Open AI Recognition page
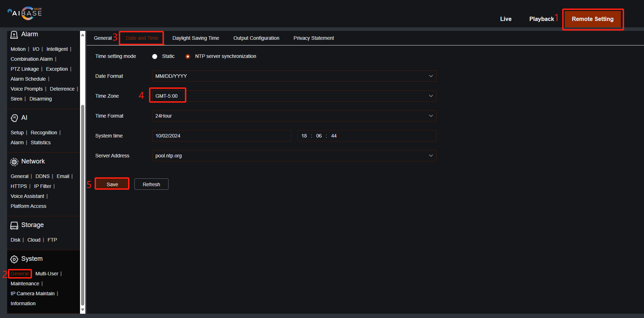 click(x=44, y=133)
